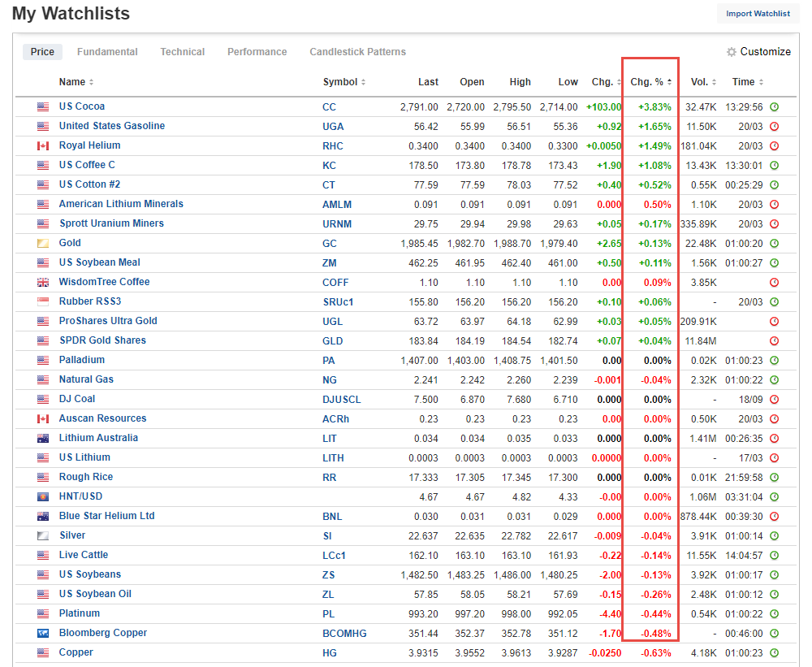Open the Platinum link
This screenshot has height=667, width=812.
80,613
